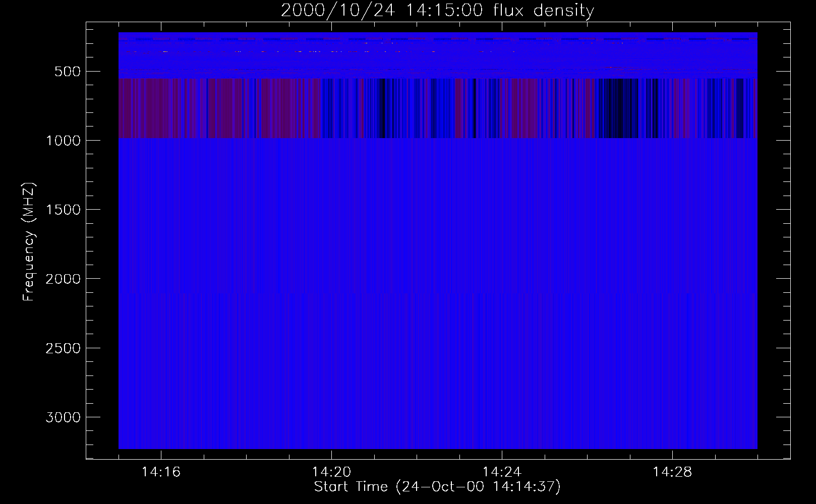Image resolution: width=816 pixels, height=504 pixels.
Task: Select the 3000 frequency tick label
Action: click(63, 417)
